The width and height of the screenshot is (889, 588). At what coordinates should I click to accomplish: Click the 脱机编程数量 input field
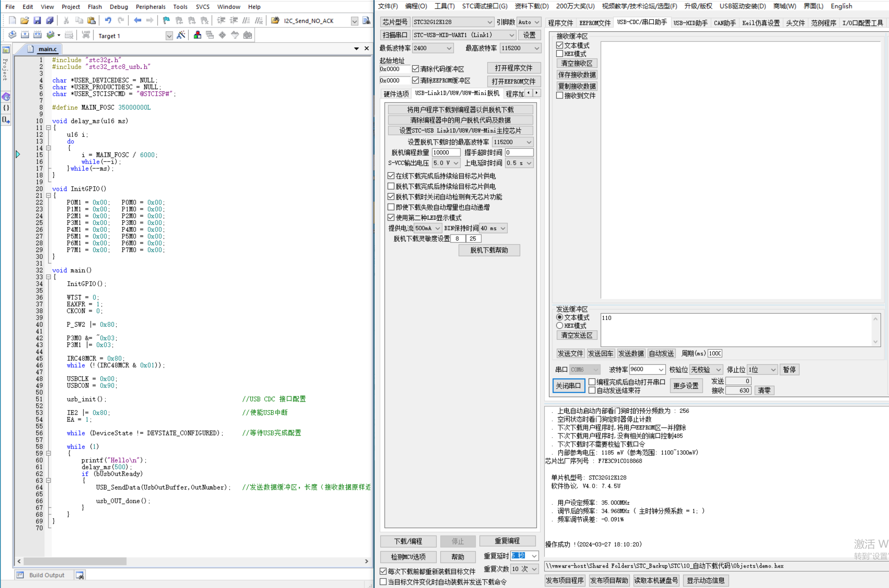[x=446, y=152]
